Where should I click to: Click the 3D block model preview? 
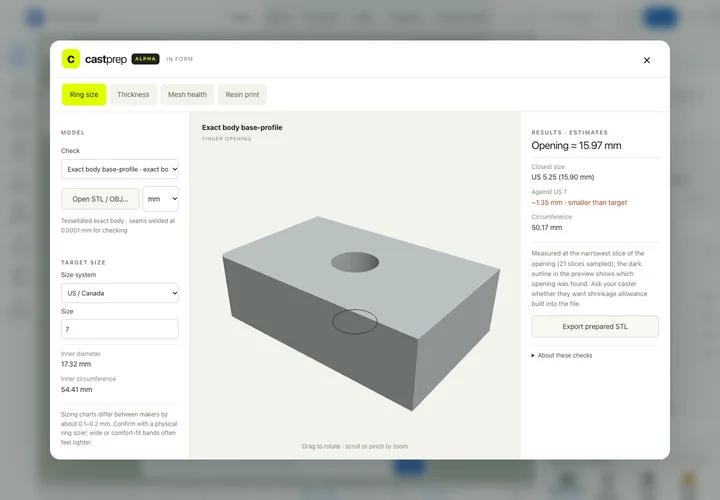coord(361,313)
